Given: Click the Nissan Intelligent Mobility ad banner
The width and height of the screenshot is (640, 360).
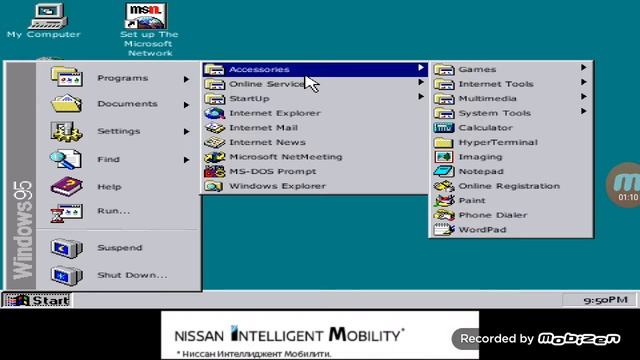Looking at the screenshot, I should pyautogui.click(x=320, y=335).
